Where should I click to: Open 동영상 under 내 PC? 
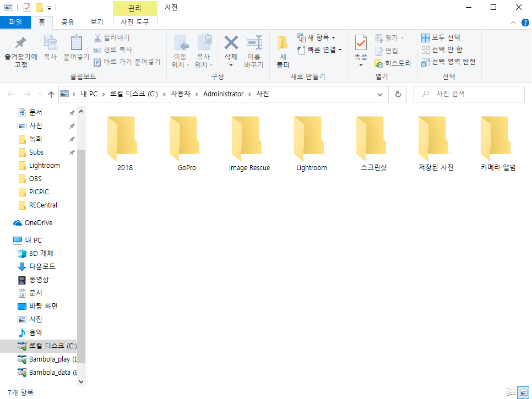[33, 280]
